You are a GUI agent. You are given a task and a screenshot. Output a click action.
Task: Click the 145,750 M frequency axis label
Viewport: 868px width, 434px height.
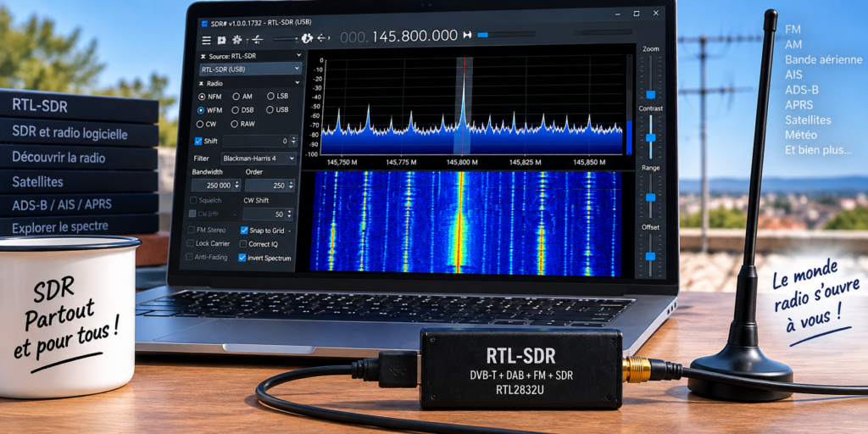342,162
